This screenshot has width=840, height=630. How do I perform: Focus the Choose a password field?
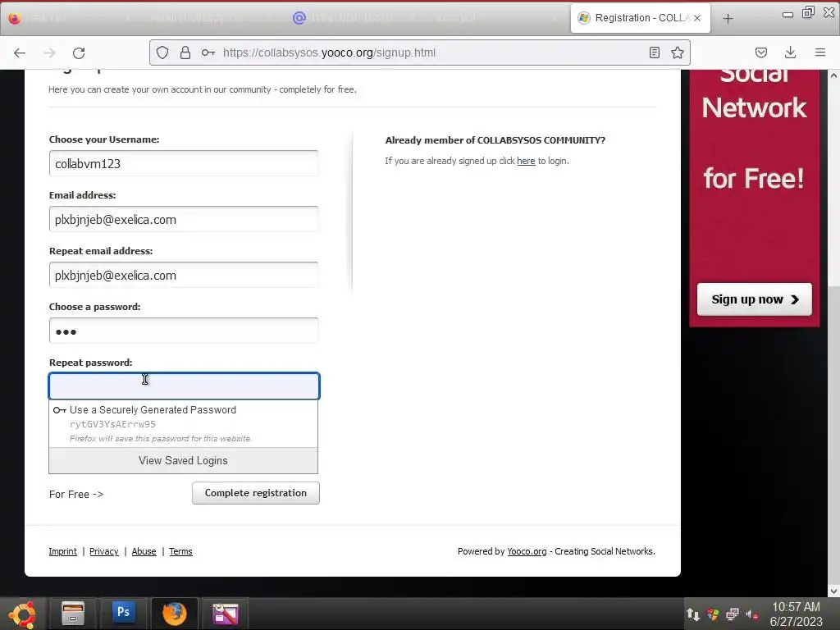click(x=184, y=331)
